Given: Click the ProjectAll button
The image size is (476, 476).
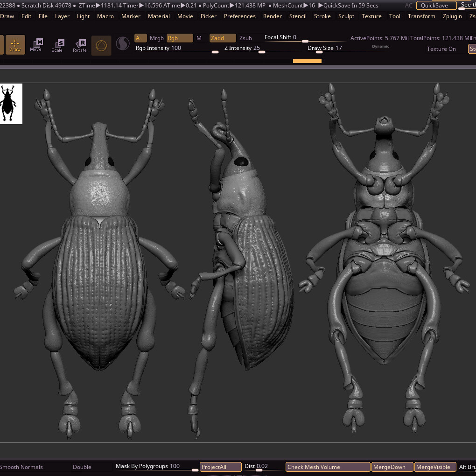Looking at the screenshot, I should (x=220, y=467).
